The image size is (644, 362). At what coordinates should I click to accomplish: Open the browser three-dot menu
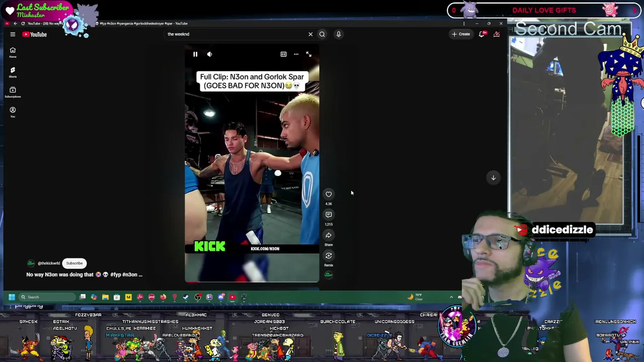(x=464, y=24)
